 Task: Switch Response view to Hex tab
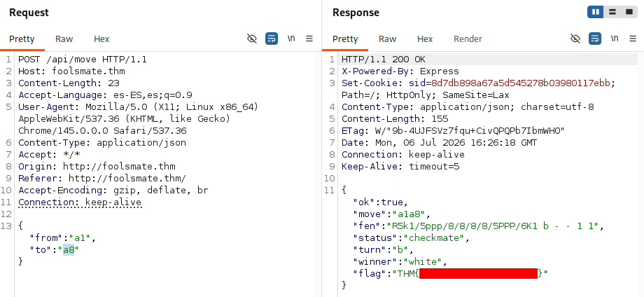(x=425, y=39)
